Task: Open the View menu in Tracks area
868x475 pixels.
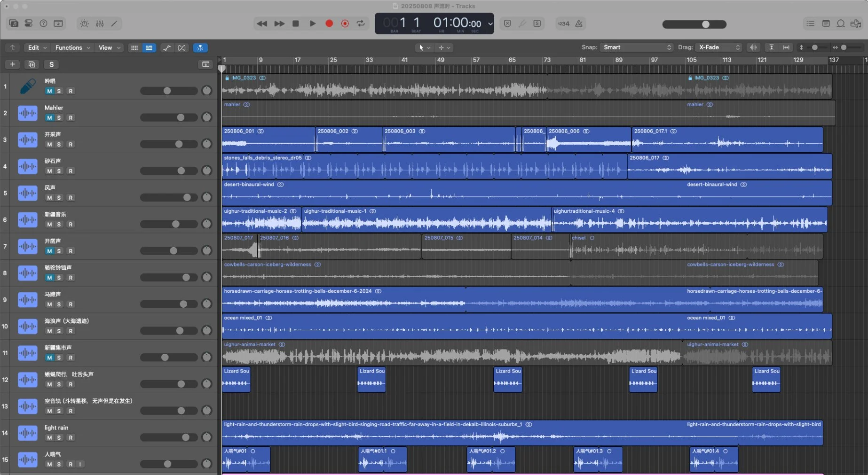Action: [x=110, y=47]
